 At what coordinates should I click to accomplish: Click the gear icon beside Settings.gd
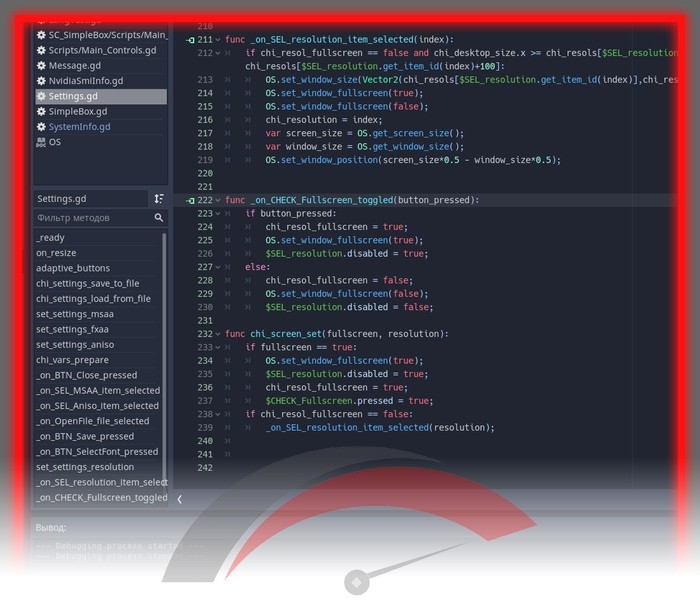[x=41, y=96]
